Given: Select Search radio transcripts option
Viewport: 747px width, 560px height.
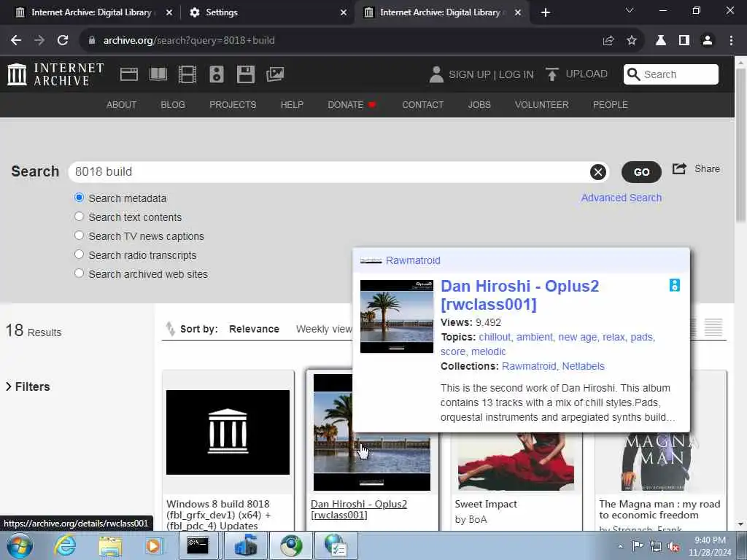Looking at the screenshot, I should coord(79,254).
